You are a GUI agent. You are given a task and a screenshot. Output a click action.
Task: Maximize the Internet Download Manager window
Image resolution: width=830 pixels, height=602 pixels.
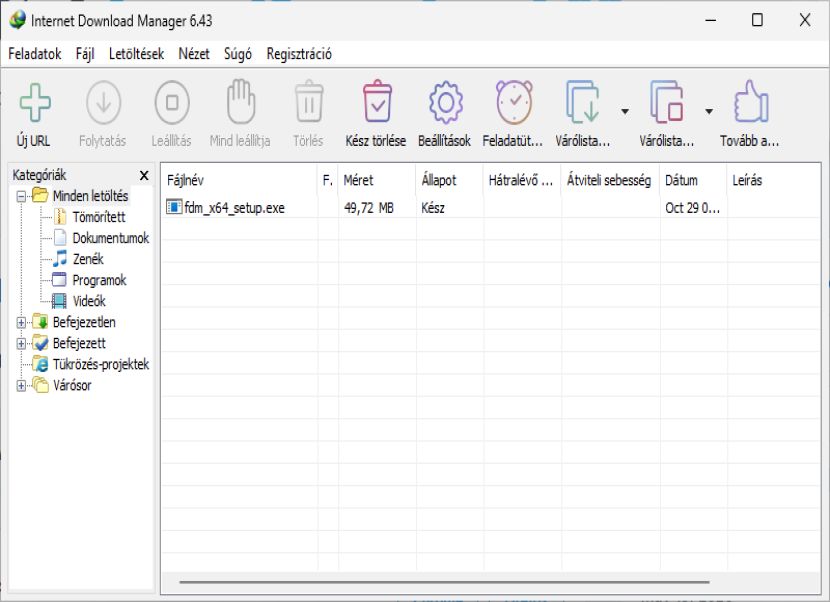click(757, 20)
